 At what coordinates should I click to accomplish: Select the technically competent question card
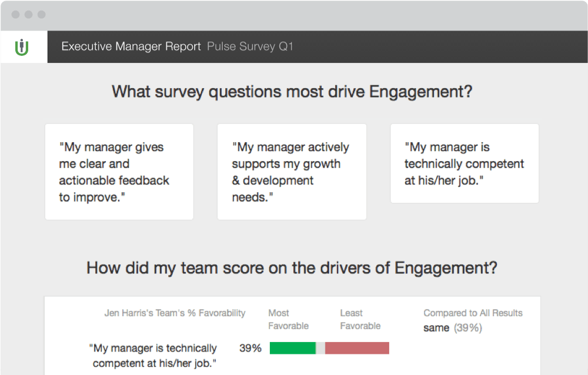click(x=465, y=163)
